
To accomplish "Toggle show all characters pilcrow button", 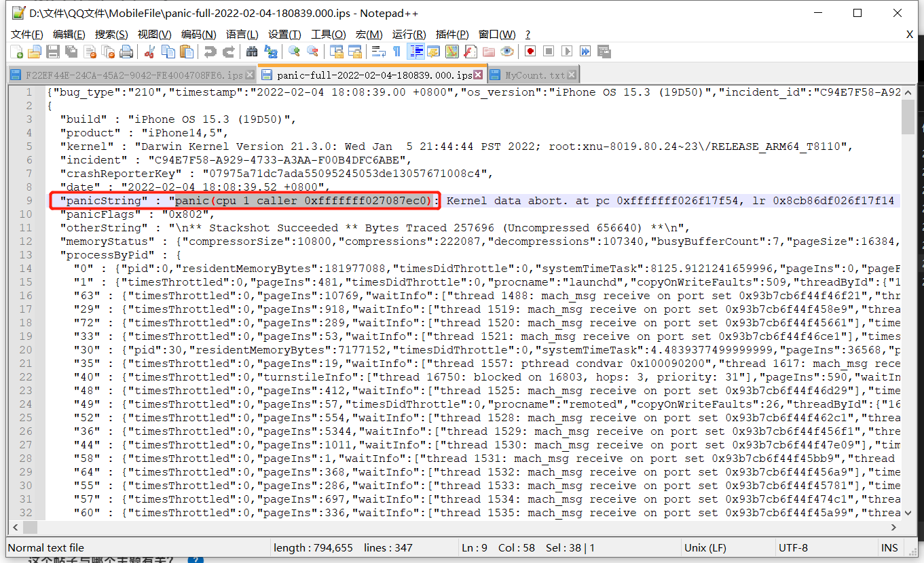I will 397,52.
